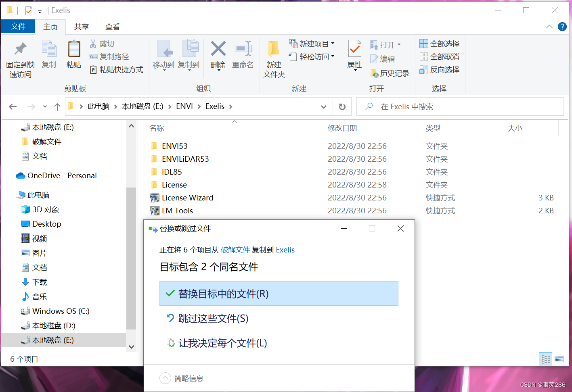Click the 此电脑 breadcrumb in address bar
The image size is (572, 392).
pyautogui.click(x=98, y=106)
